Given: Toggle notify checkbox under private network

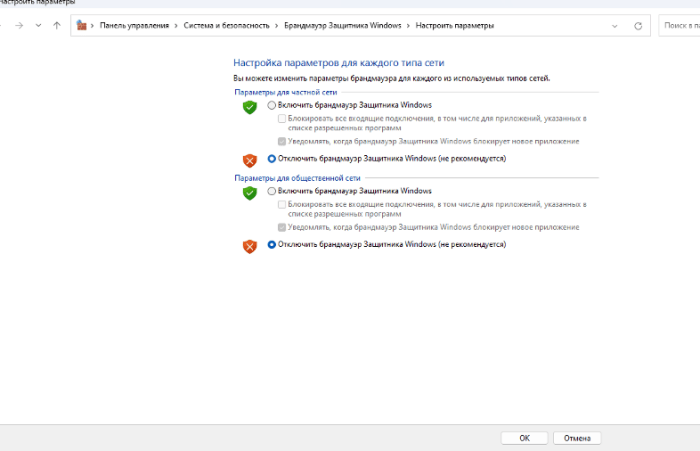Looking at the screenshot, I should [x=282, y=142].
